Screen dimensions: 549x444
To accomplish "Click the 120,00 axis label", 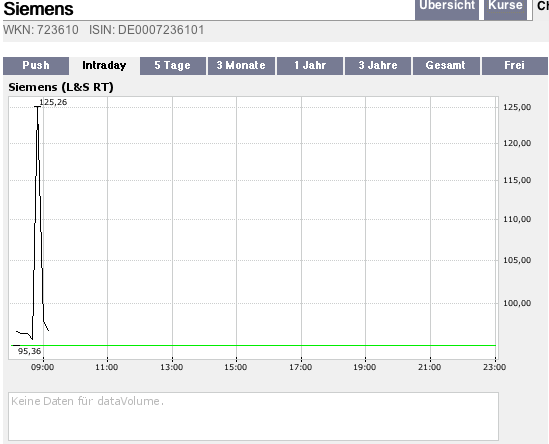I will click(x=517, y=143).
